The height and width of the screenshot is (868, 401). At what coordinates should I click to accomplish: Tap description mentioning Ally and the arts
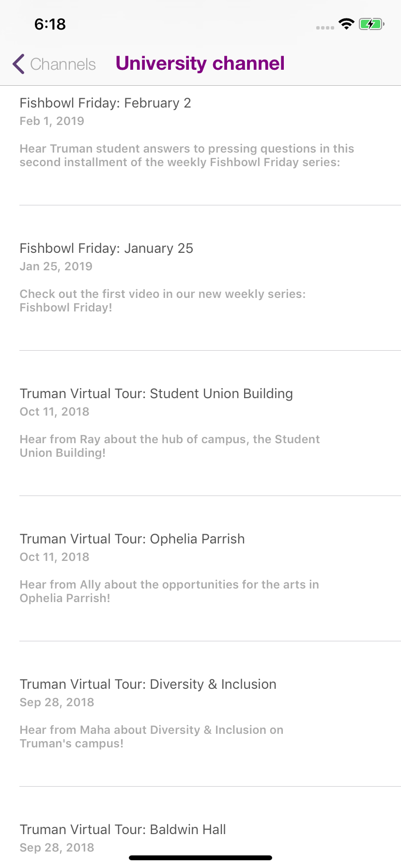coord(169,591)
